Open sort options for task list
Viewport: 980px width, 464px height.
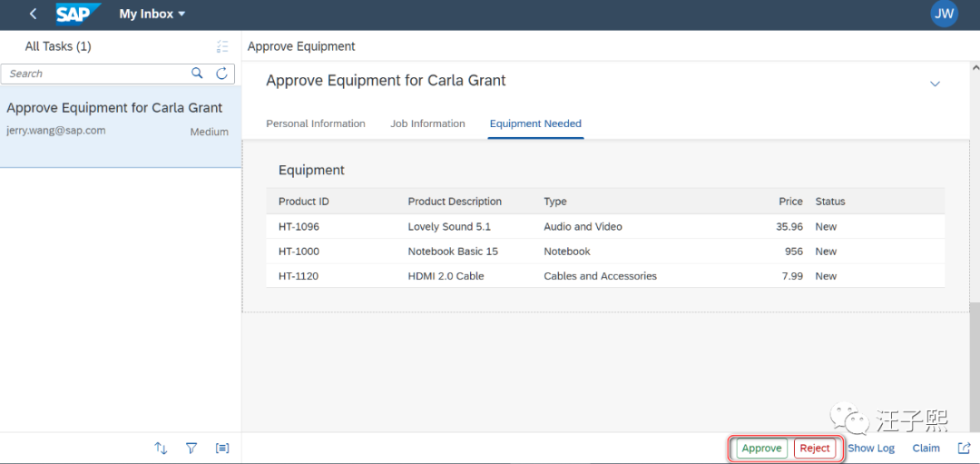[x=161, y=448]
